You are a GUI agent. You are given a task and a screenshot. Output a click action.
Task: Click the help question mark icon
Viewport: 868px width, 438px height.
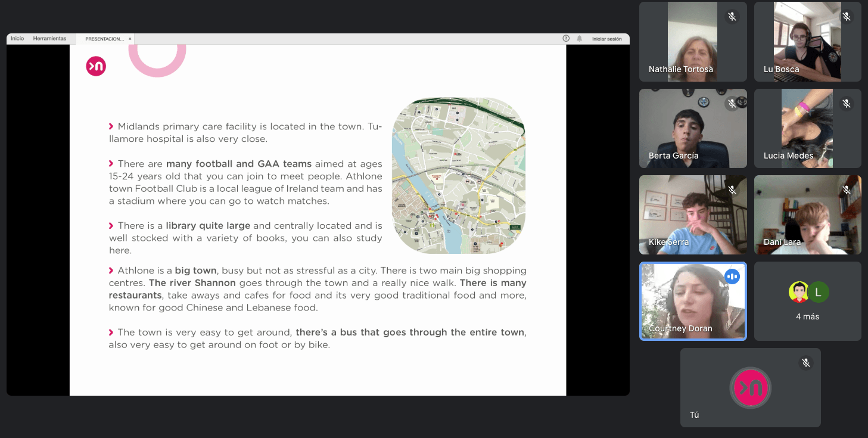tap(566, 39)
